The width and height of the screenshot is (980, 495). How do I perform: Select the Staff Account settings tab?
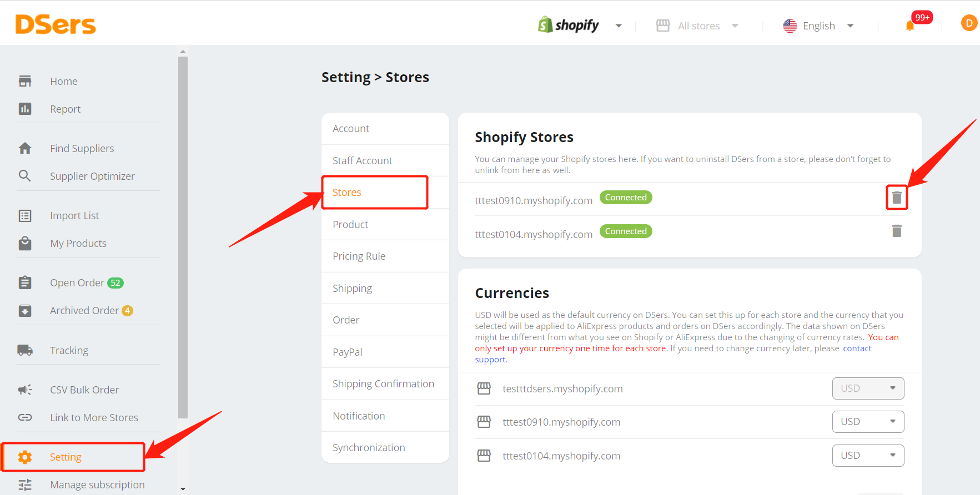pos(385,160)
